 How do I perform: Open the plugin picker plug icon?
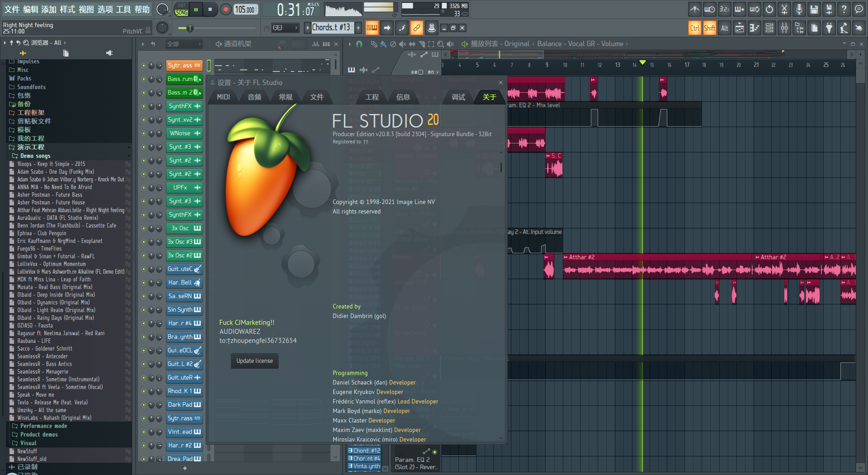(x=829, y=28)
